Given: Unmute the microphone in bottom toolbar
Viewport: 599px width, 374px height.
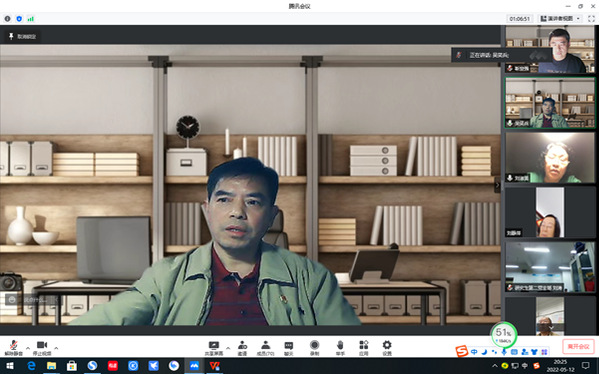Looking at the screenshot, I should click(14, 348).
